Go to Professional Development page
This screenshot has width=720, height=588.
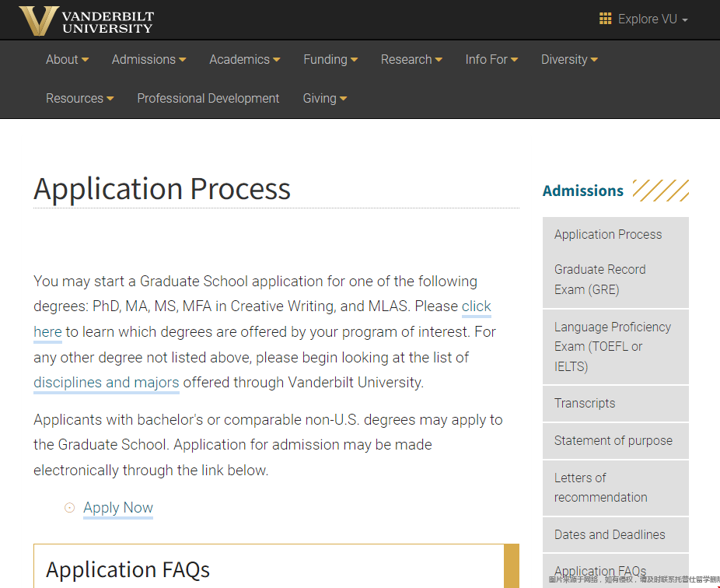point(208,98)
